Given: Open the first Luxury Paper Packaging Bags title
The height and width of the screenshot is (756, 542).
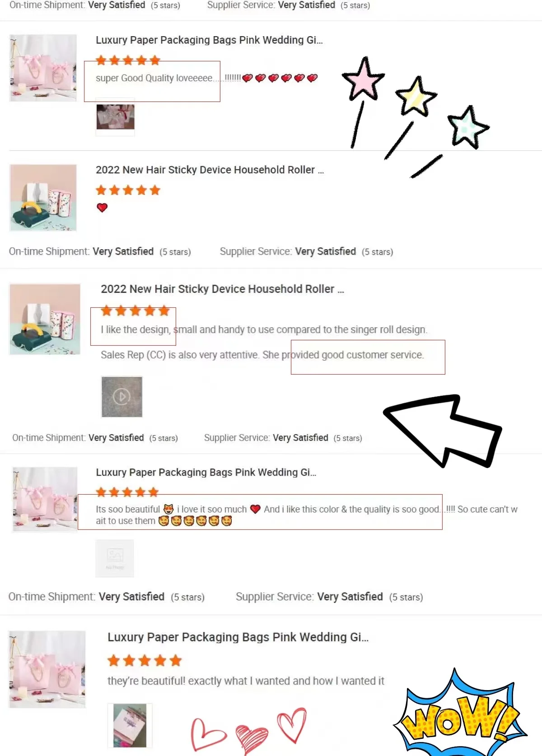Looking at the screenshot, I should (209, 40).
